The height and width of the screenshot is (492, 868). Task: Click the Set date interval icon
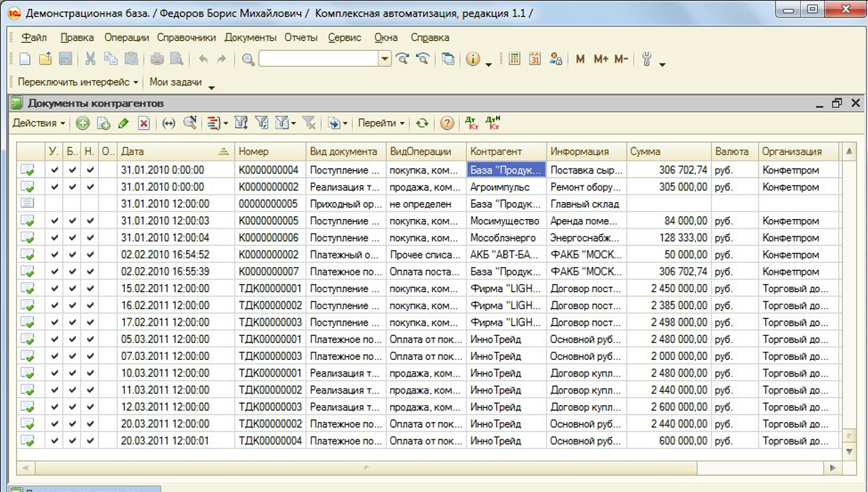click(x=169, y=123)
